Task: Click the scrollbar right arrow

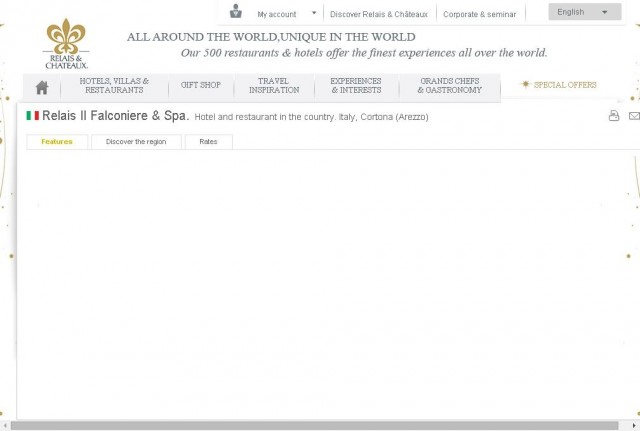Action: 633,426
